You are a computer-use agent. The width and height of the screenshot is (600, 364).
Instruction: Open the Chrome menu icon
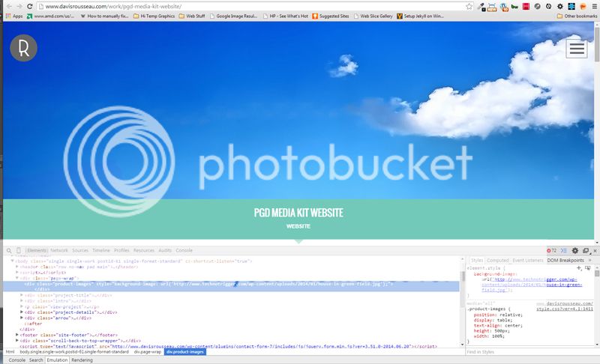click(593, 6)
